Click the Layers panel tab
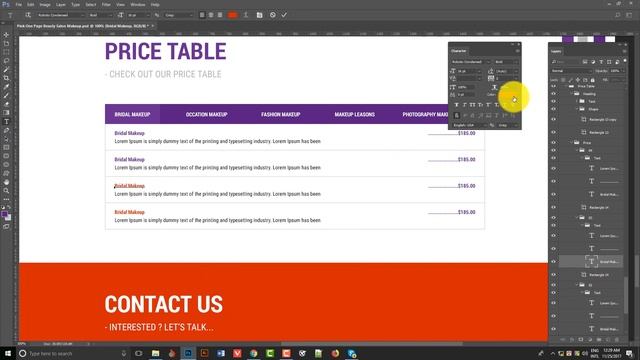Screen dimensions: 640x360 click(556, 51)
